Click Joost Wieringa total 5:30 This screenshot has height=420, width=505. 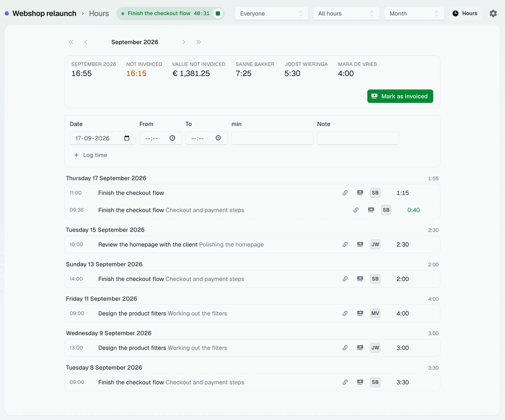(292, 74)
